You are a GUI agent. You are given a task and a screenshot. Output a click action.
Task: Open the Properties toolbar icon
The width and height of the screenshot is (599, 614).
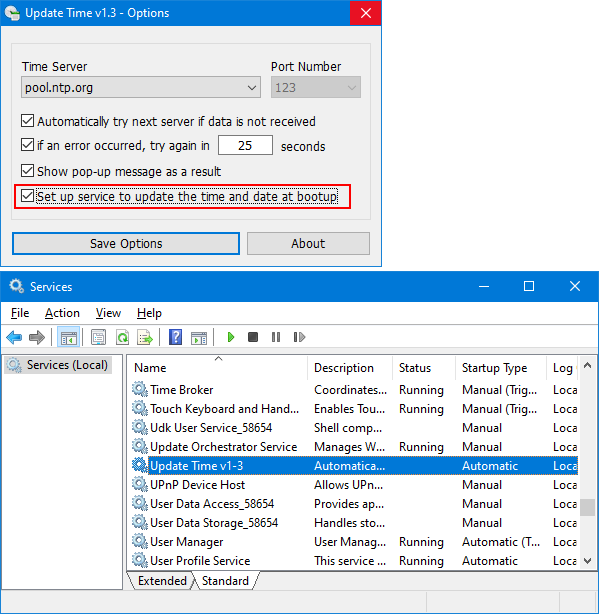coord(98,337)
